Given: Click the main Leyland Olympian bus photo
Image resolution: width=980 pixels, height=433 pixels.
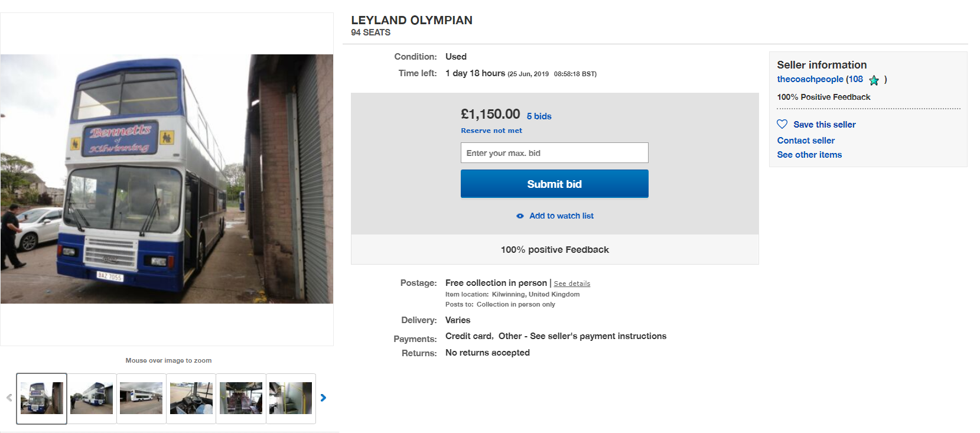Looking at the screenshot, I should pos(167,179).
